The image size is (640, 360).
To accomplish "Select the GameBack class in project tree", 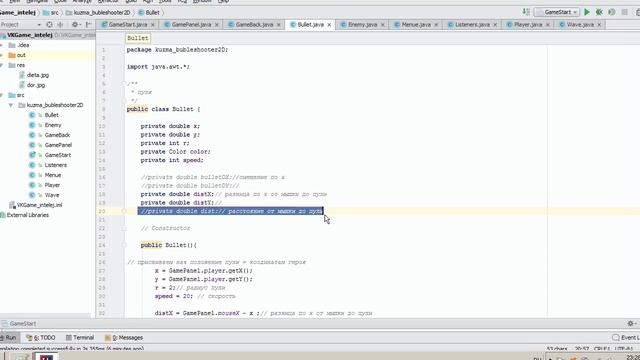I will [x=50, y=135].
